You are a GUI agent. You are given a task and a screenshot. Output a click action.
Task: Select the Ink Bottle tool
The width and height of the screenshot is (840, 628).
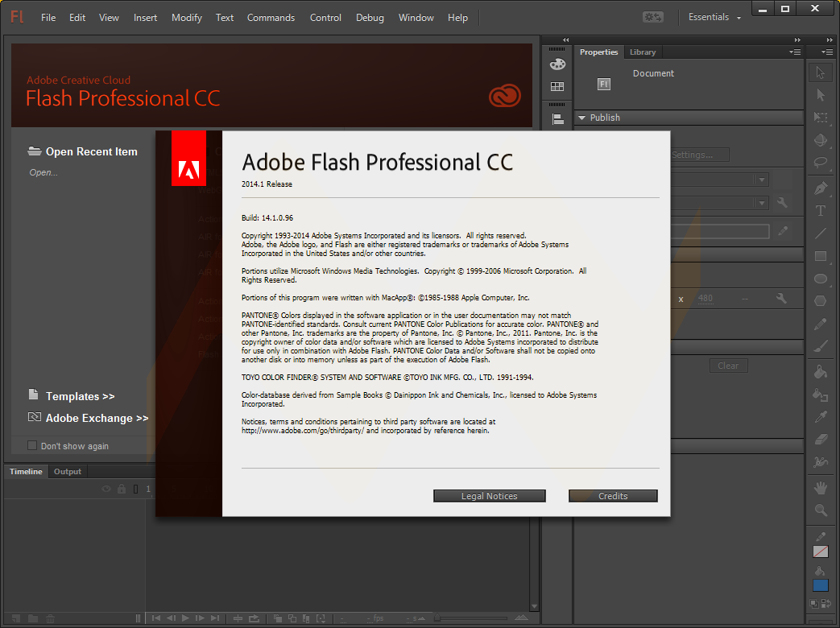(820, 395)
